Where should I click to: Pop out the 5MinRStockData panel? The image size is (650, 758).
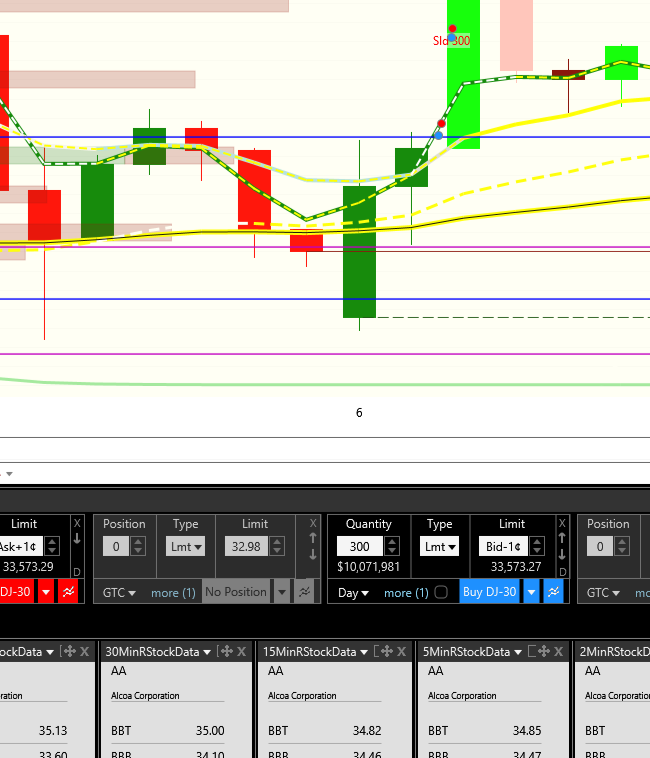click(x=533, y=651)
